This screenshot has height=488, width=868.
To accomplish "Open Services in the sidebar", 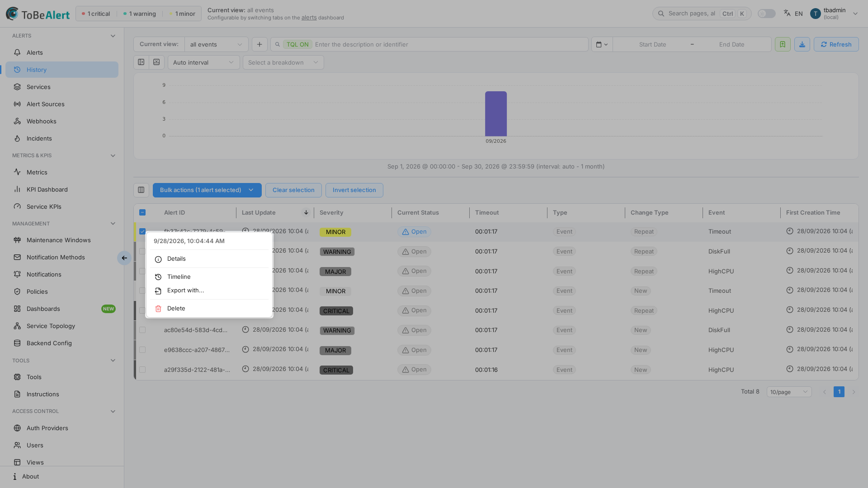I will pos(62,87).
